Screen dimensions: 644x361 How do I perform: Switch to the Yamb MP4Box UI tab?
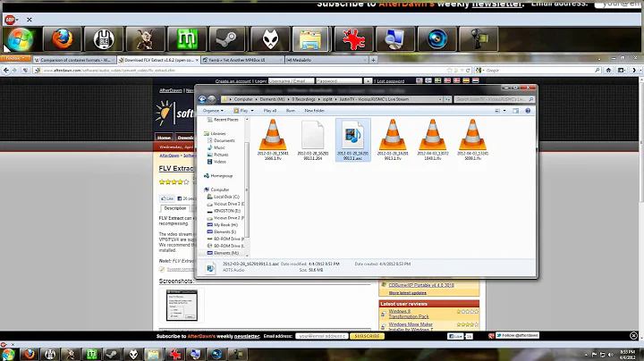pyautogui.click(x=242, y=60)
